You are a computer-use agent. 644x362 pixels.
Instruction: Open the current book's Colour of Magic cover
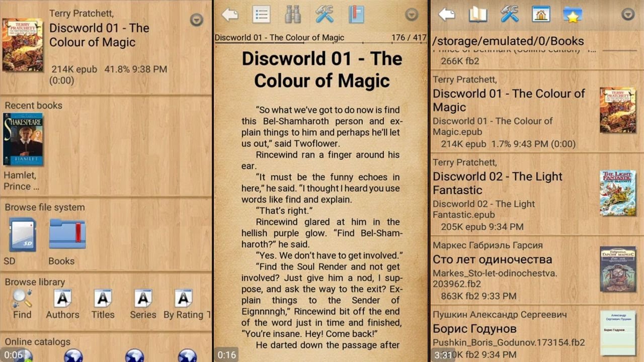[x=23, y=45]
